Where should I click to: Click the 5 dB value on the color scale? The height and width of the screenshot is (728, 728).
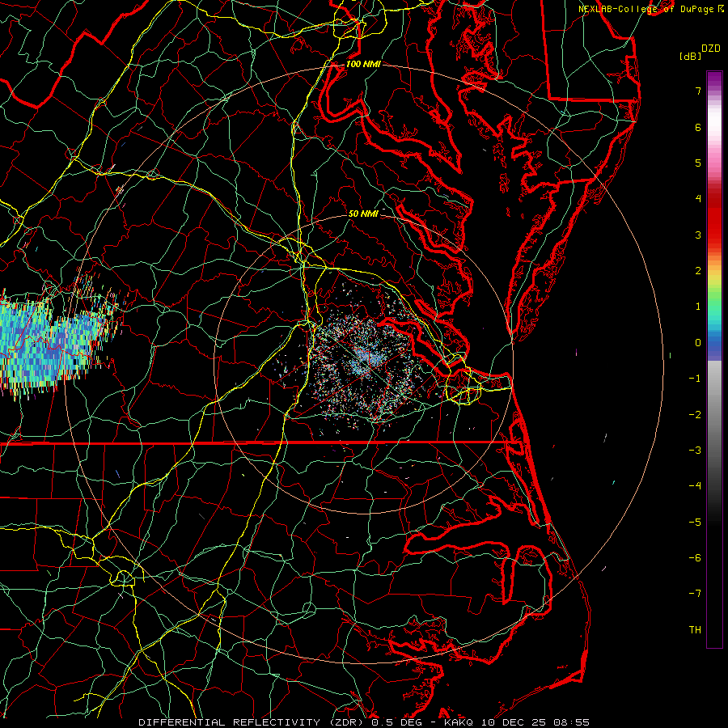click(698, 163)
